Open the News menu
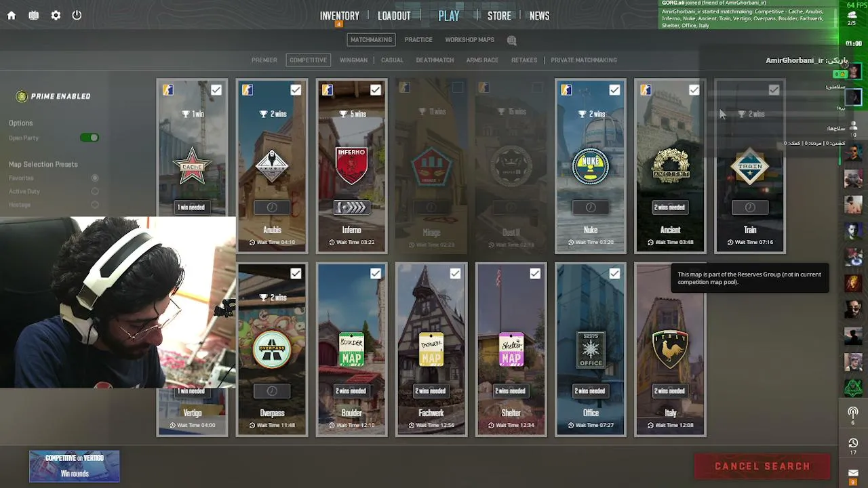Screen dimensions: 868x488 tap(540, 16)
